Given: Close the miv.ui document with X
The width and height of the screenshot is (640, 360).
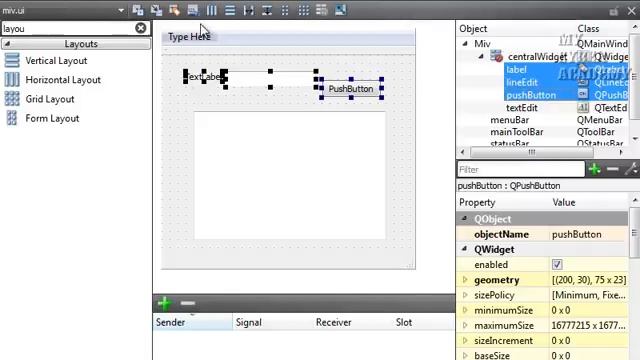Looking at the screenshot, I should pos(631,11).
